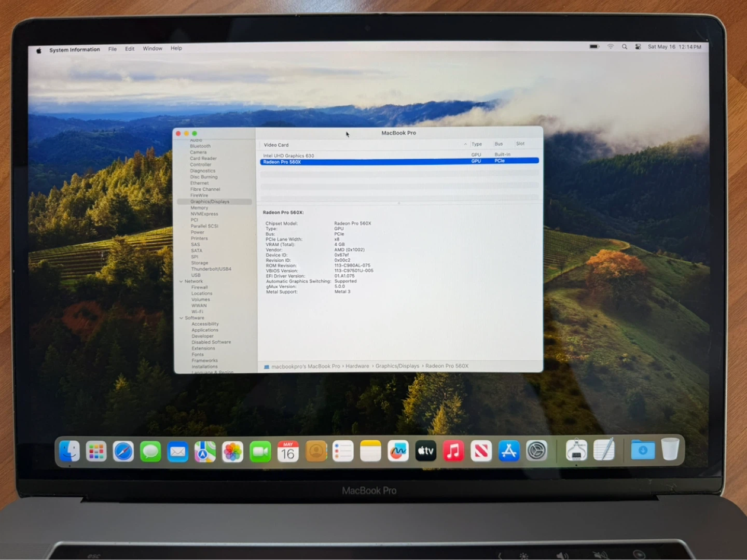Open the File menu
747x560 pixels.
[113, 49]
